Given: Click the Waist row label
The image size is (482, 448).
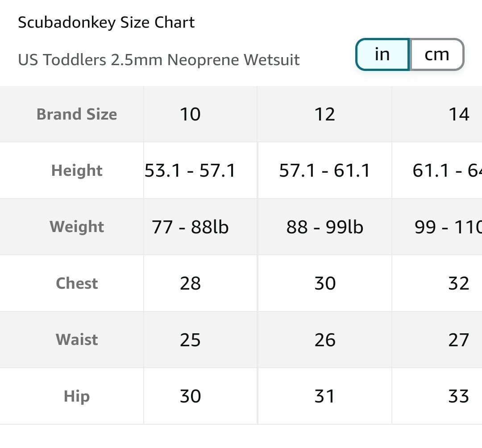Looking at the screenshot, I should (x=77, y=340).
